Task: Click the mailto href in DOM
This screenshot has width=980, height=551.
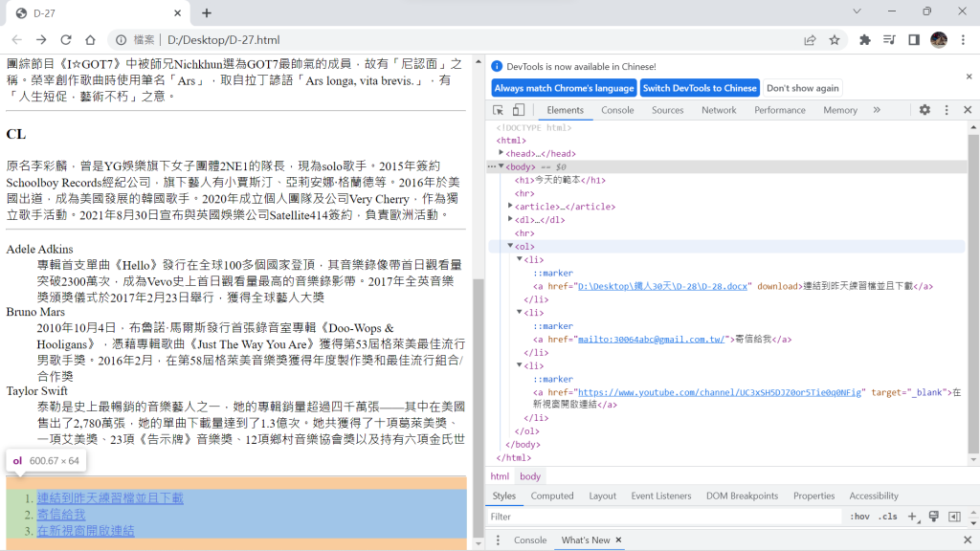Action: click(651, 340)
